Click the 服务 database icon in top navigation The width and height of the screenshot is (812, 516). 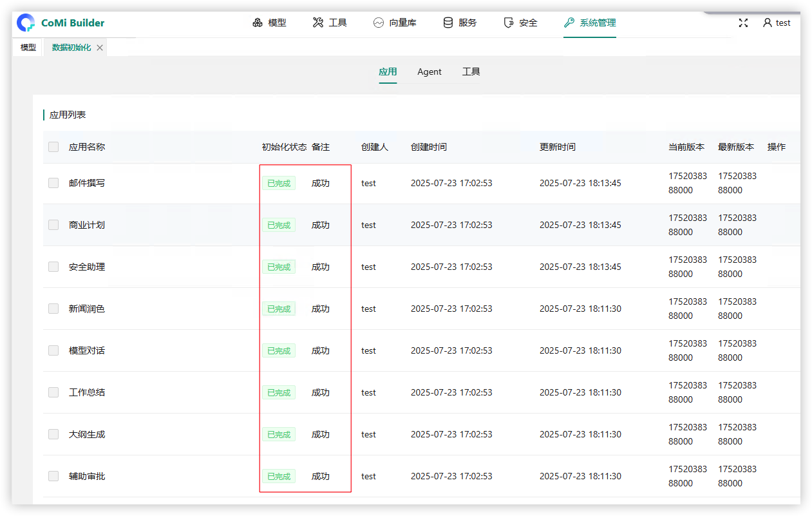448,23
